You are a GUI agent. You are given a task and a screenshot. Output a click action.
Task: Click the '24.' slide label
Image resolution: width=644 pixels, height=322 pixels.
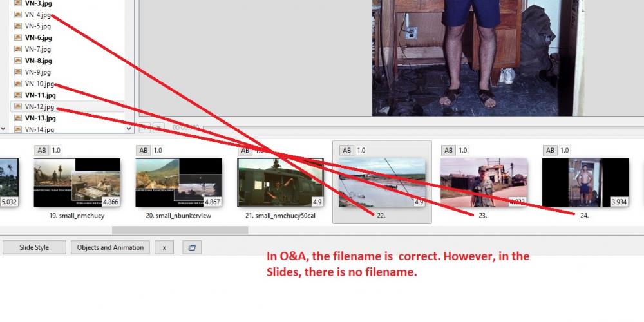585,215
